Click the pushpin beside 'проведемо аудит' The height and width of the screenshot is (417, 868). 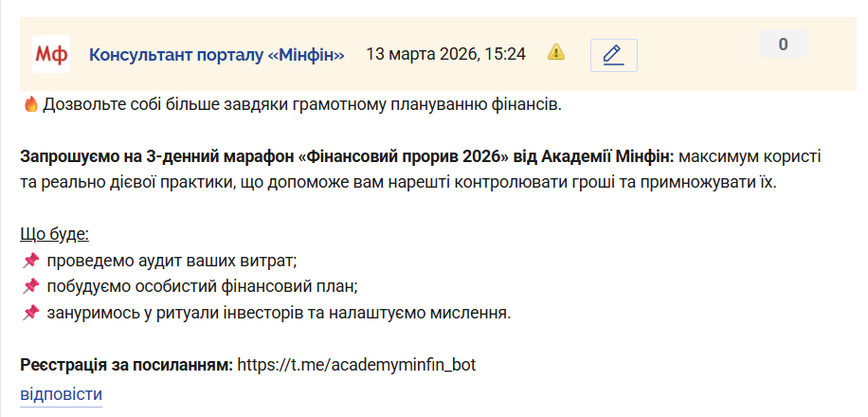point(30,260)
